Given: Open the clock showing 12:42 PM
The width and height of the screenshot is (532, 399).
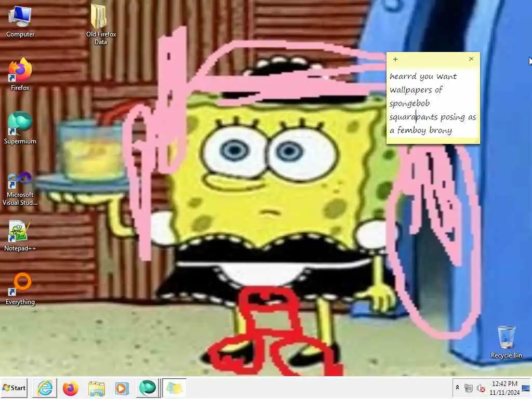Looking at the screenshot, I should pos(504,388).
